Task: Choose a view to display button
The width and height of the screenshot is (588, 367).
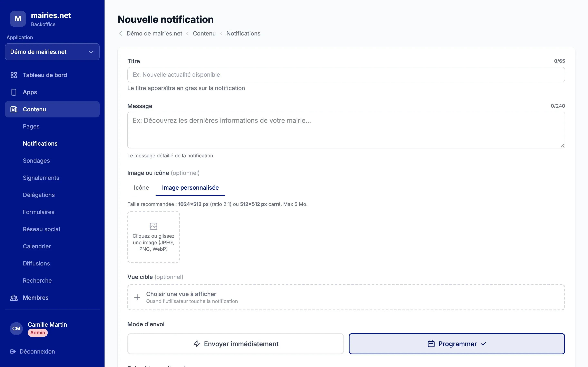Action: [346, 297]
